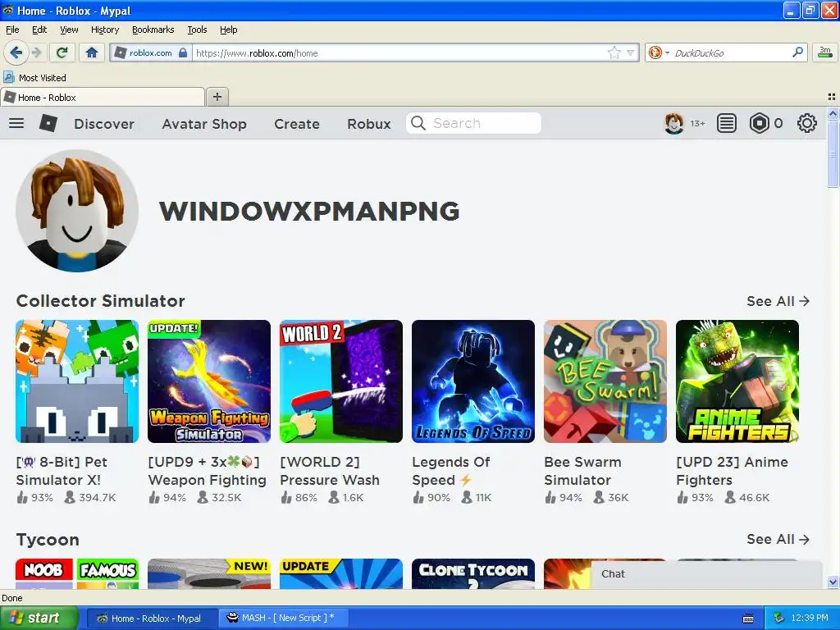Open a new tab with the plus button
This screenshot has height=630, width=840.
pos(217,97)
